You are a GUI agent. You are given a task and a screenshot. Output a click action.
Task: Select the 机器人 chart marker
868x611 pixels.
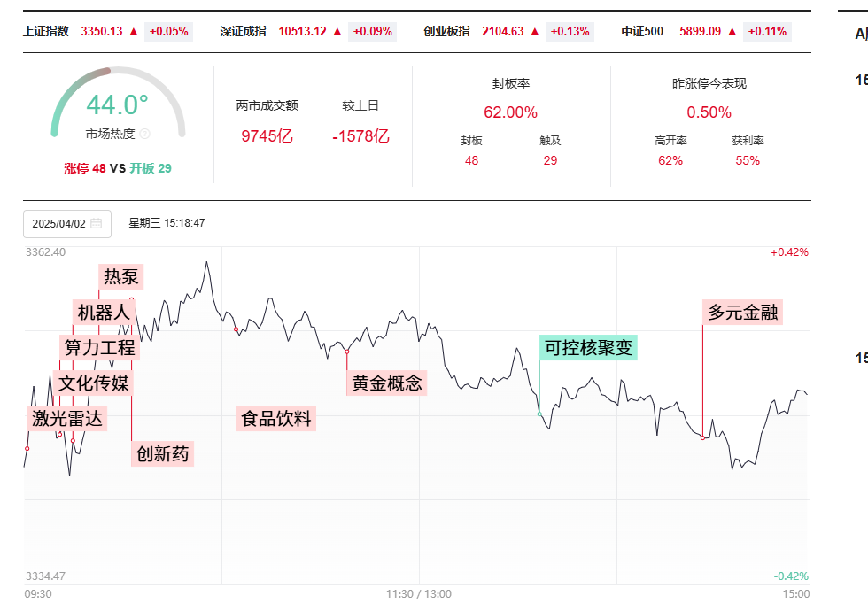(104, 312)
